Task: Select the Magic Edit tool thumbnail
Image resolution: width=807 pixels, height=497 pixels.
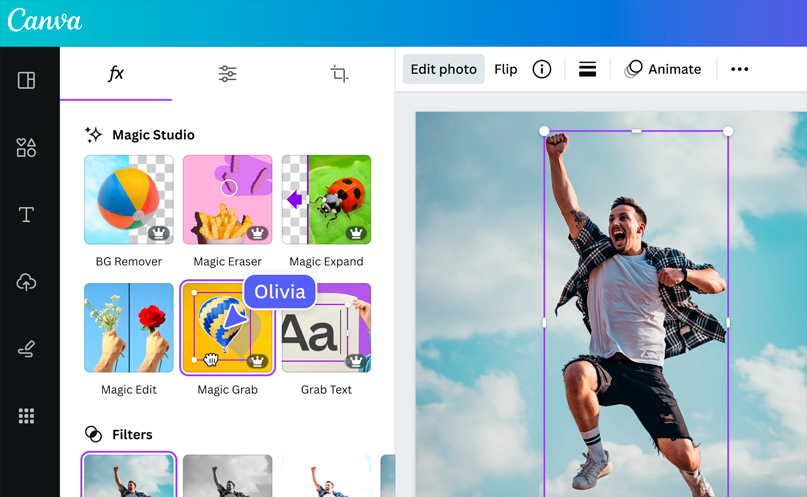Action: point(129,328)
